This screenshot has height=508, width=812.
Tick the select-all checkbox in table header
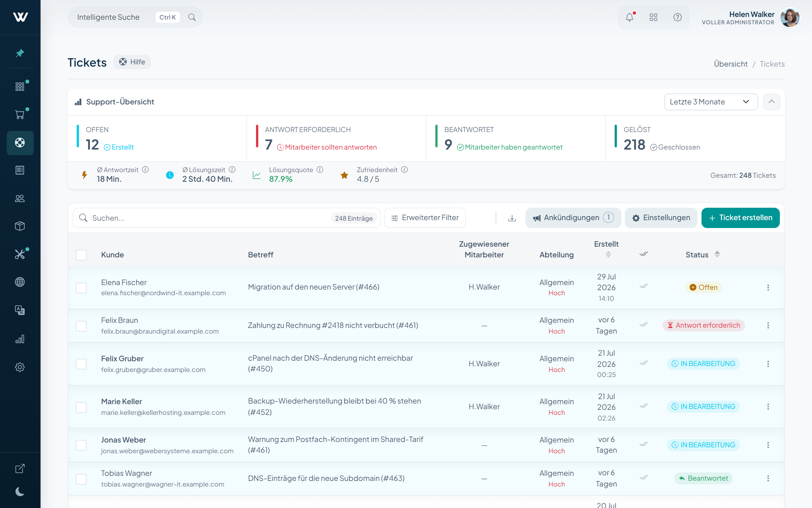tap(81, 255)
